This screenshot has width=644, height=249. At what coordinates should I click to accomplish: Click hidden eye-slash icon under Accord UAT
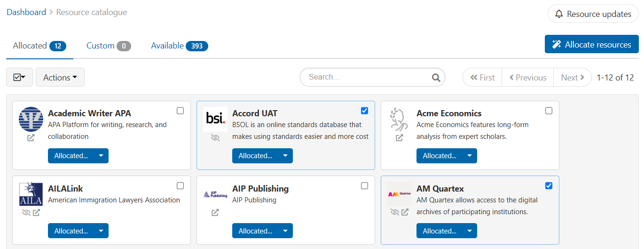click(215, 138)
